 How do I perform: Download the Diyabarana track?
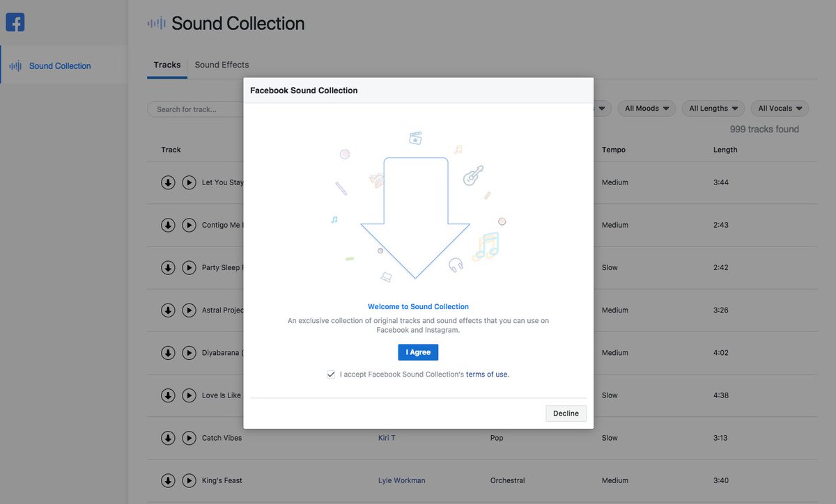[x=168, y=353]
